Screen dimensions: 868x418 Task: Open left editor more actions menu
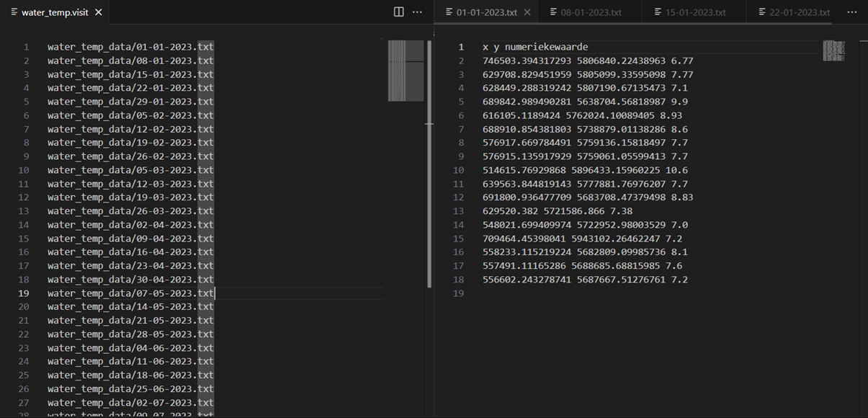click(x=417, y=12)
